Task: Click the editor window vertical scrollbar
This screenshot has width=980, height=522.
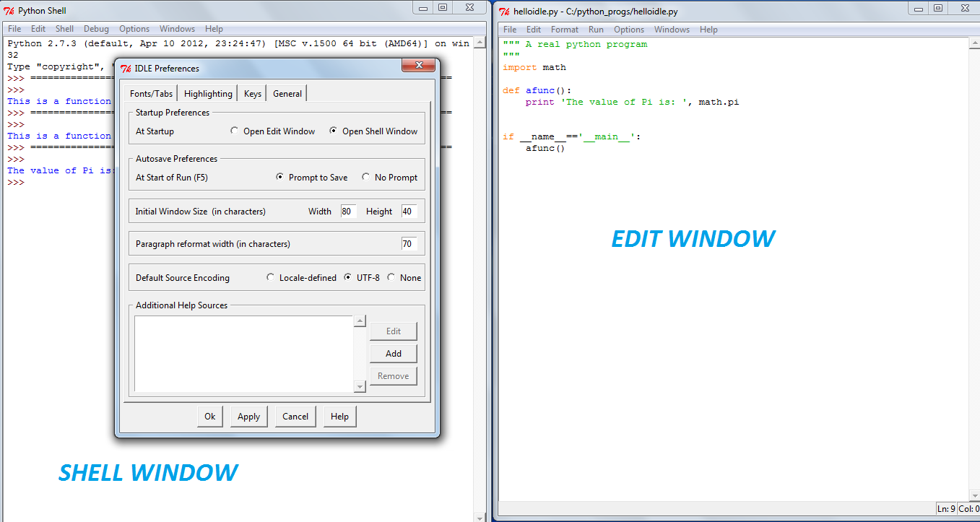Action: [974, 269]
